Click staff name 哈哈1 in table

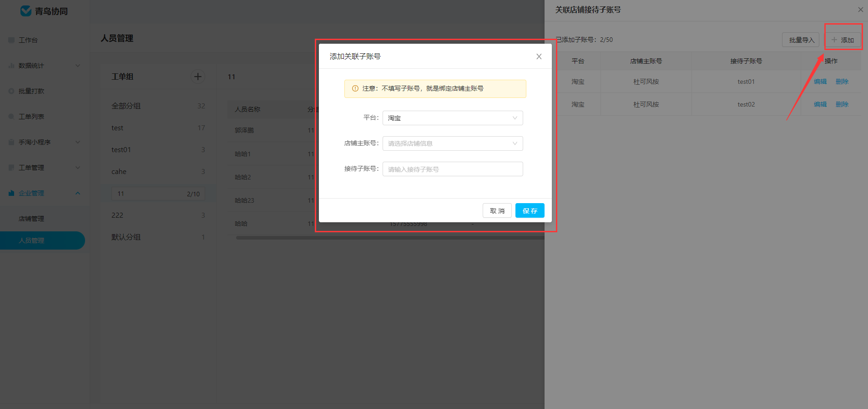(x=243, y=154)
